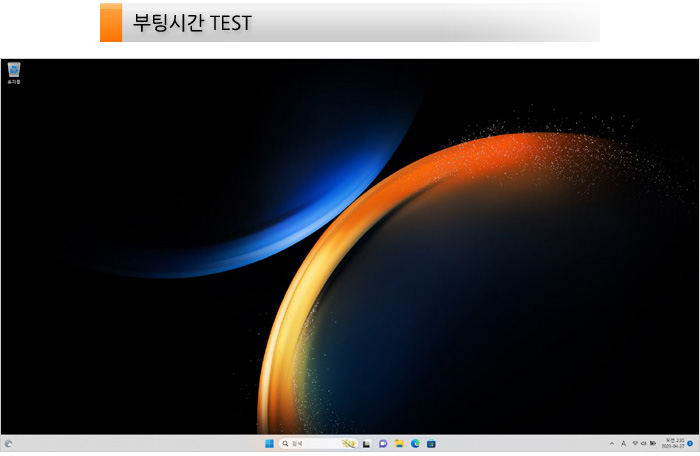Click the '부팅시간 TEST' heading text
This screenshot has height=456, width=700.
pos(191,22)
